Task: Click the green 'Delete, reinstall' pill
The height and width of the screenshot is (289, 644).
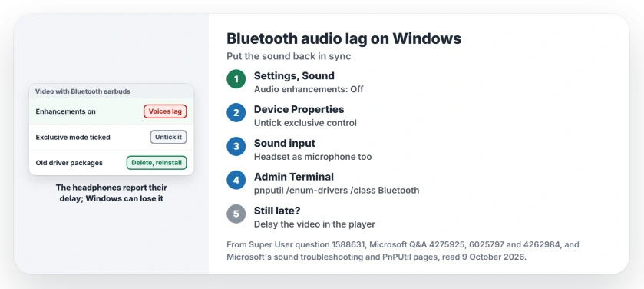Action: point(157,163)
